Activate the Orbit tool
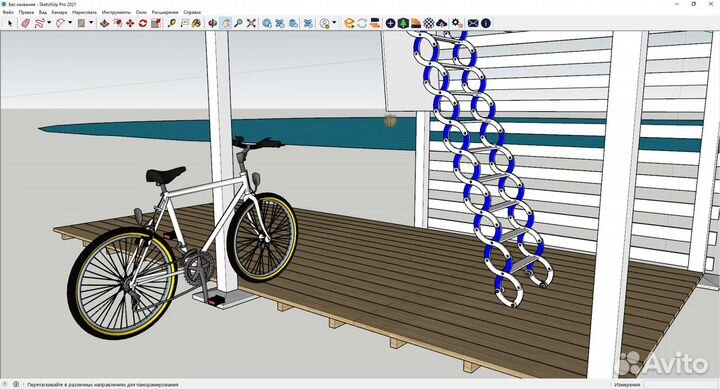This screenshot has height=389, width=720. tap(213, 23)
